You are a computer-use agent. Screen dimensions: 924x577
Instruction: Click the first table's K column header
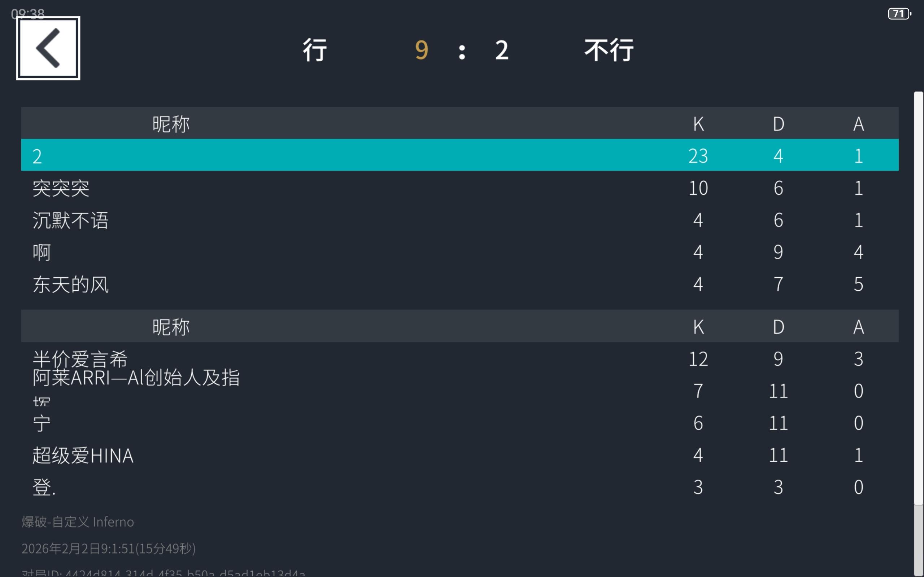[698, 124]
